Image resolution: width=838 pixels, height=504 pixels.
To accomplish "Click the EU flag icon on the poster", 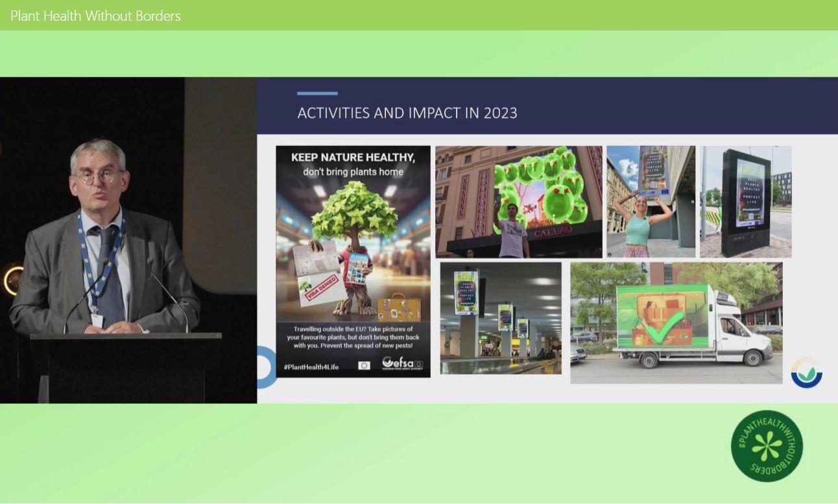I will tap(364, 365).
